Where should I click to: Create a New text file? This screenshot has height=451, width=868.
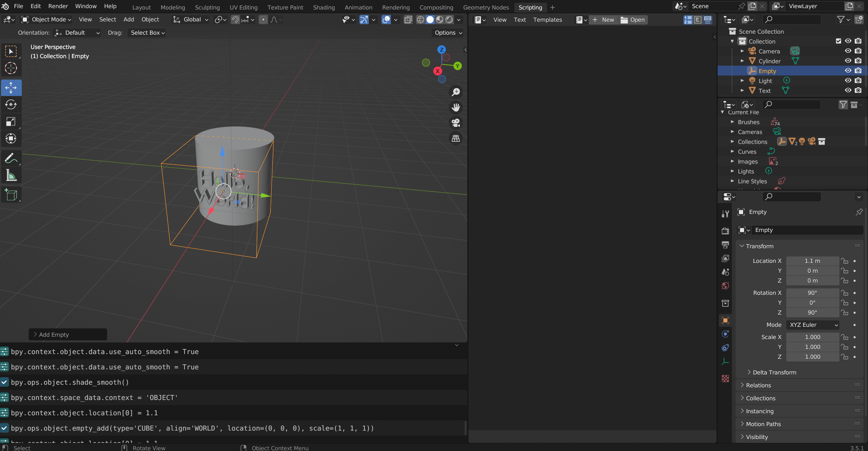pyautogui.click(x=604, y=20)
